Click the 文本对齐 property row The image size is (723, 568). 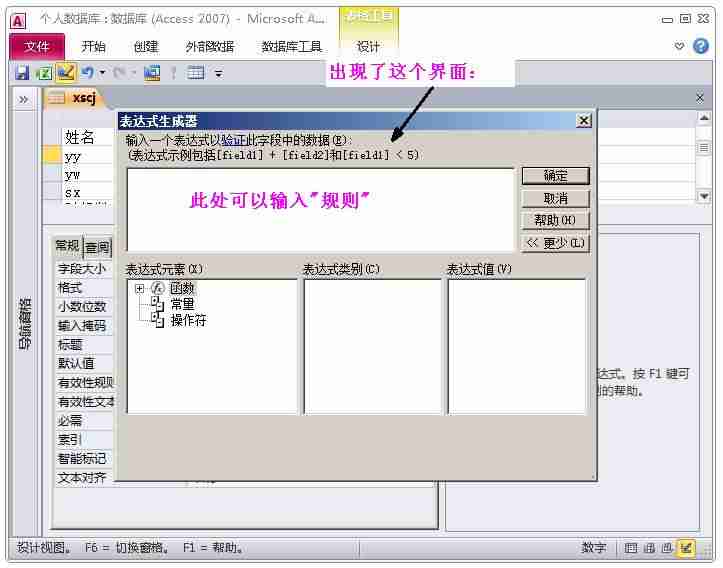pyautogui.click(x=84, y=478)
